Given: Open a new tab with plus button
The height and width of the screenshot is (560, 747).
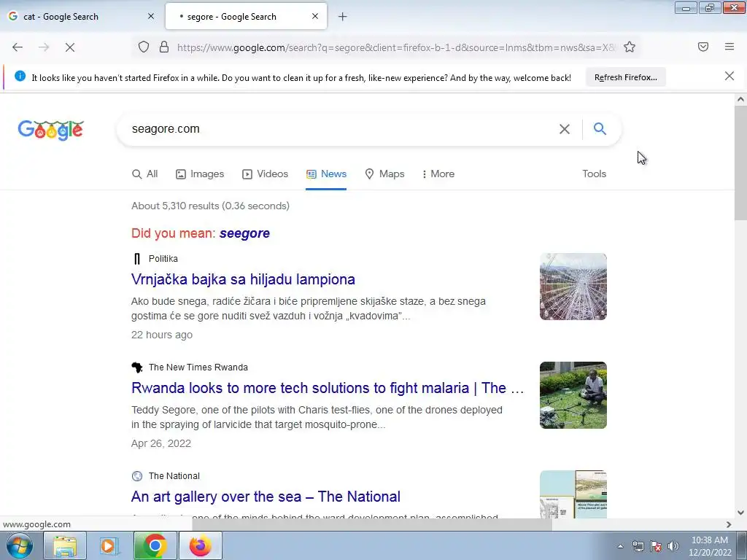Looking at the screenshot, I should (343, 17).
